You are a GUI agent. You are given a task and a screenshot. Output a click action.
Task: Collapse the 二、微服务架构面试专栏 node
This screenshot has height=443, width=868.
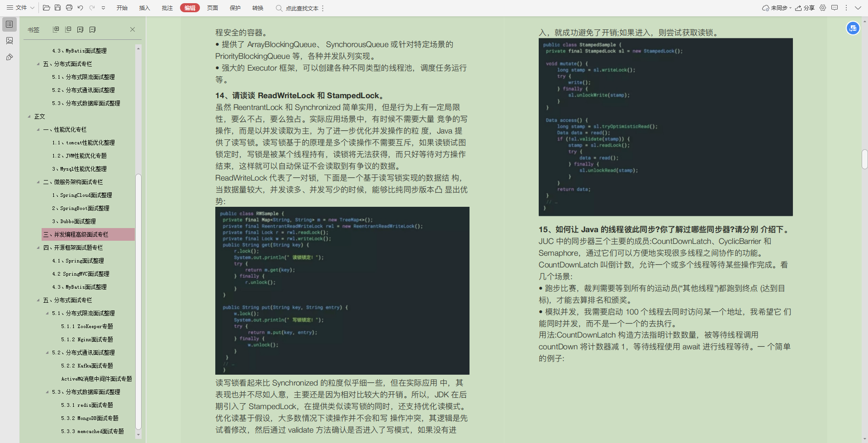click(x=38, y=182)
